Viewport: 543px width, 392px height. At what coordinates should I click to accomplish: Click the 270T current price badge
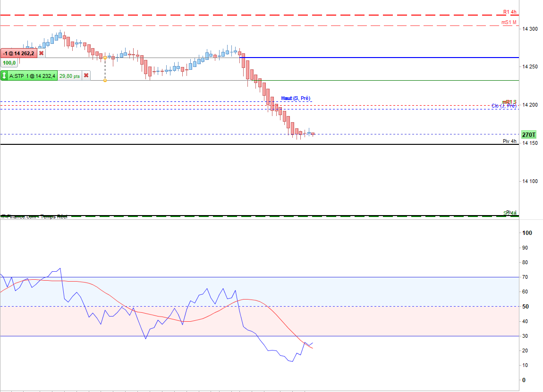coord(529,134)
